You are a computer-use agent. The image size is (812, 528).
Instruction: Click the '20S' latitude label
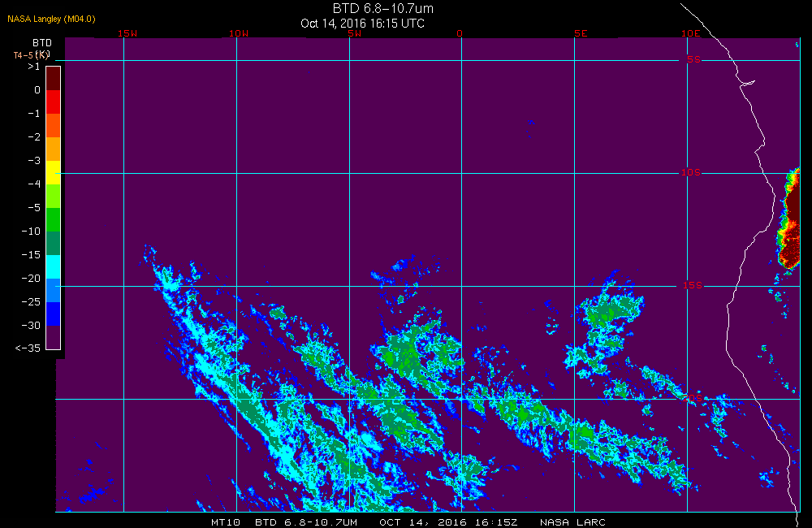(693, 398)
